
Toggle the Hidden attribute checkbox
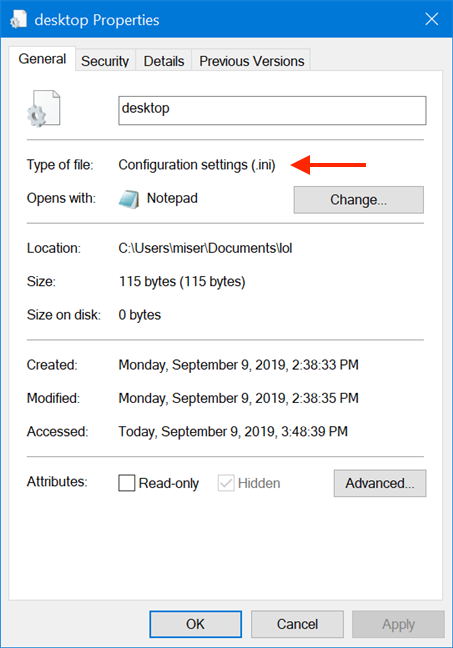coord(226,483)
